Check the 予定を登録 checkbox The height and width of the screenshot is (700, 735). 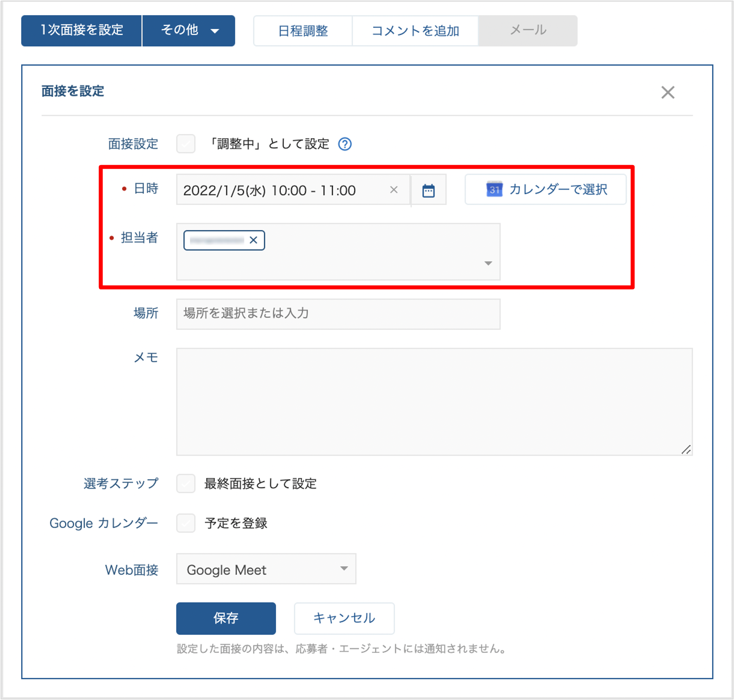[186, 523]
